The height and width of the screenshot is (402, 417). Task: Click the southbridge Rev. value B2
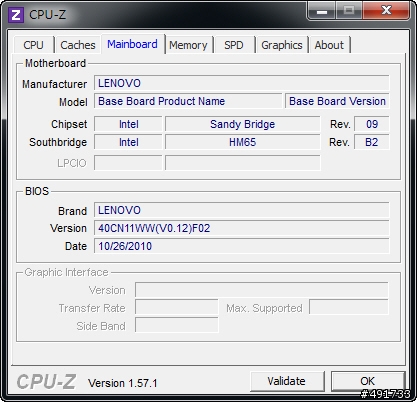point(372,142)
